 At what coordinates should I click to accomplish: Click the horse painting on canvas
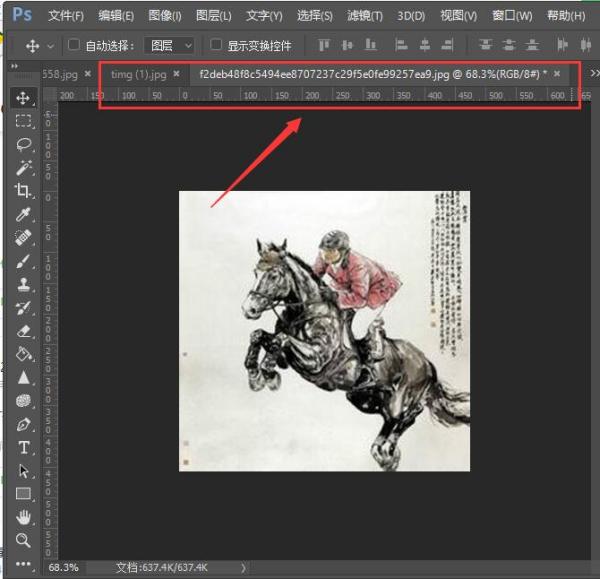pyautogui.click(x=324, y=331)
